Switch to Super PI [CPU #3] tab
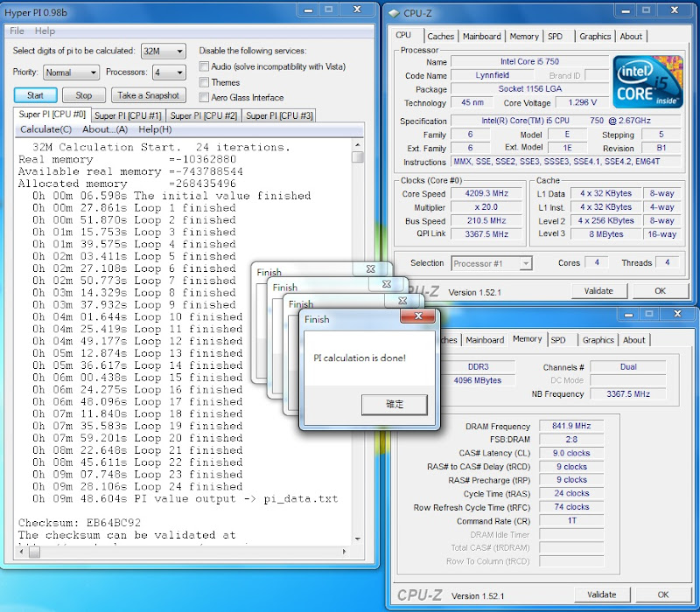 coord(279,115)
